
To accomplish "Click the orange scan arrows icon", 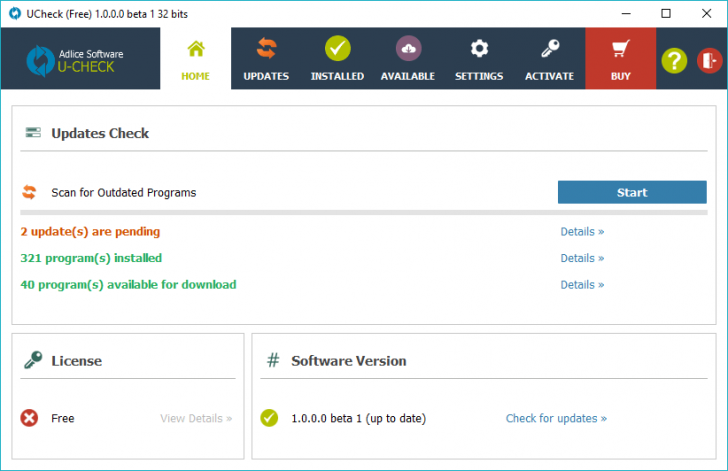I will (29, 192).
